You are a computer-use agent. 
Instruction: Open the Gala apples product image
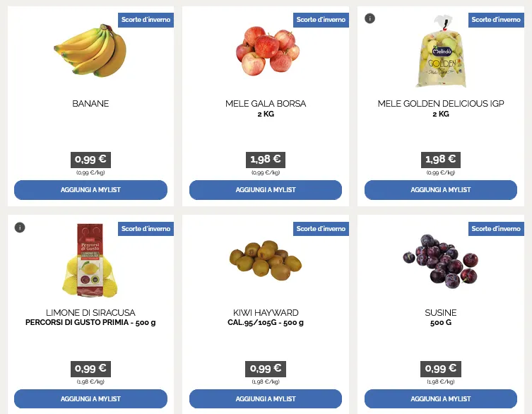[266, 51]
